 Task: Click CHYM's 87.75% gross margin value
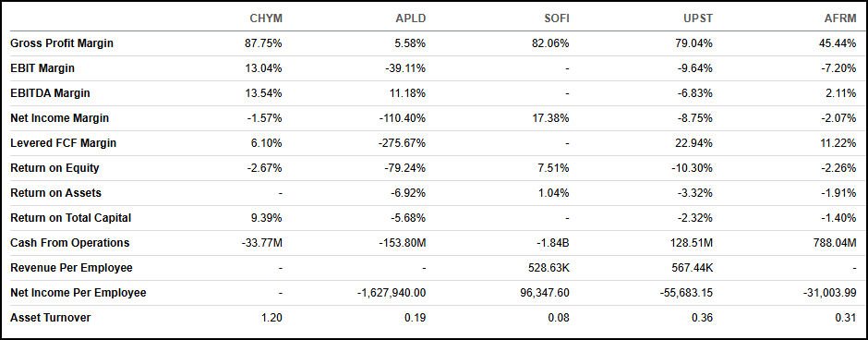[263, 43]
